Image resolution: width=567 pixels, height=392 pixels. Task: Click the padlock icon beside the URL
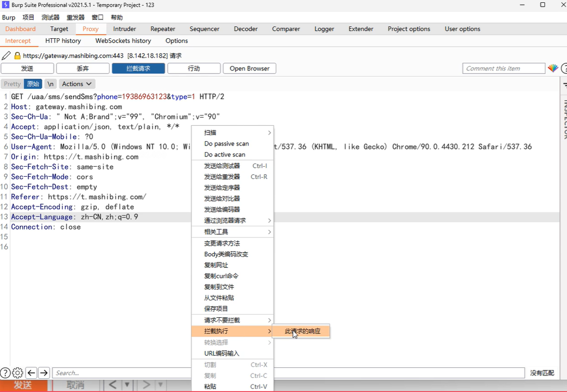point(18,55)
